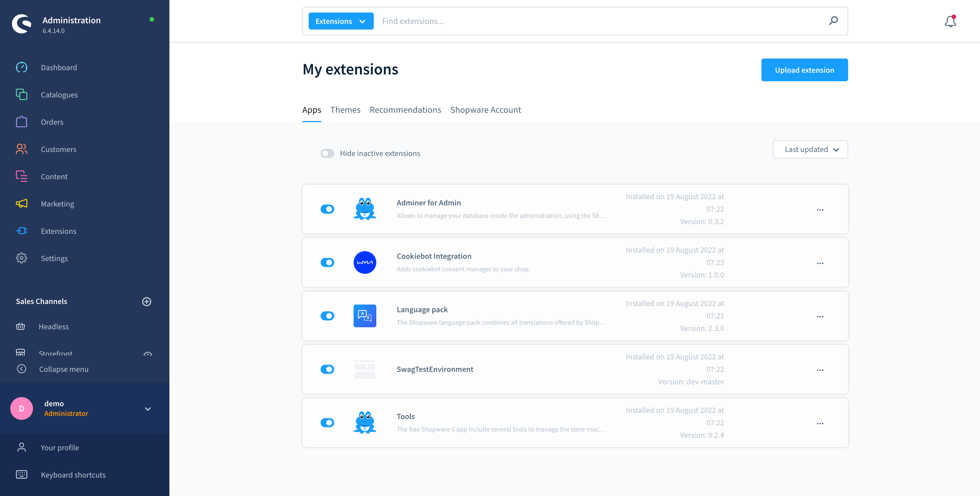Click the Upload extension button
This screenshot has width=980, height=496.
[x=805, y=70]
